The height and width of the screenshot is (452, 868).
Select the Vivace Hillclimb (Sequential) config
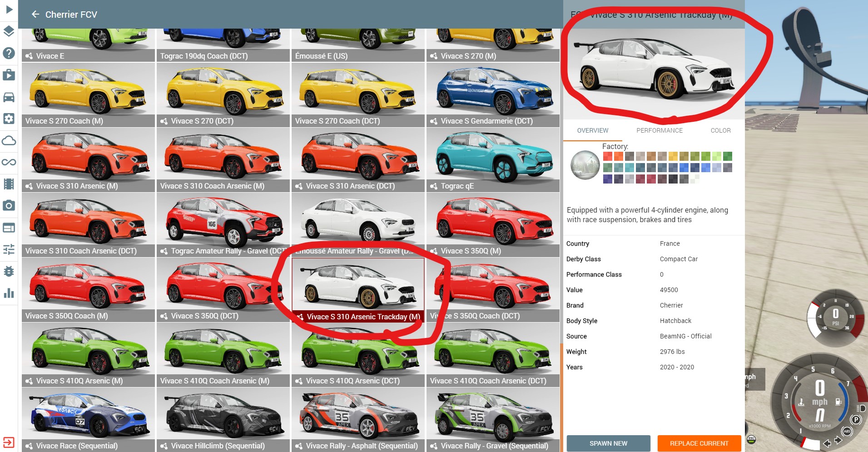click(223, 420)
